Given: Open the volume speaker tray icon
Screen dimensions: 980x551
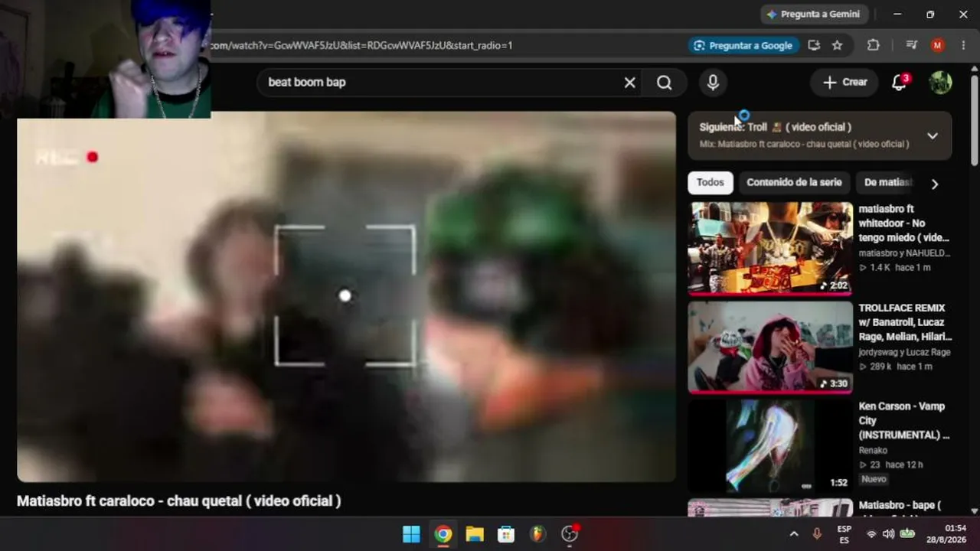Looking at the screenshot, I should pyautogui.click(x=888, y=534).
